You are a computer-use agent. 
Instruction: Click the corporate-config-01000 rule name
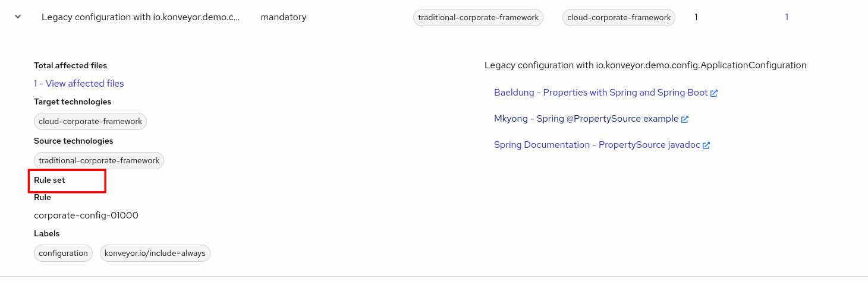(86, 216)
